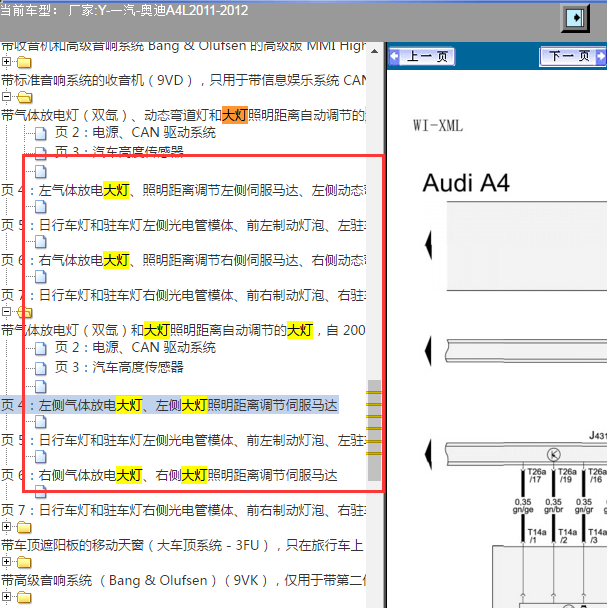Viewport: 607px width, 608px height.
Task: Open folder icon above 带车顶遮阳板的移动天窗
Action: pos(24,527)
